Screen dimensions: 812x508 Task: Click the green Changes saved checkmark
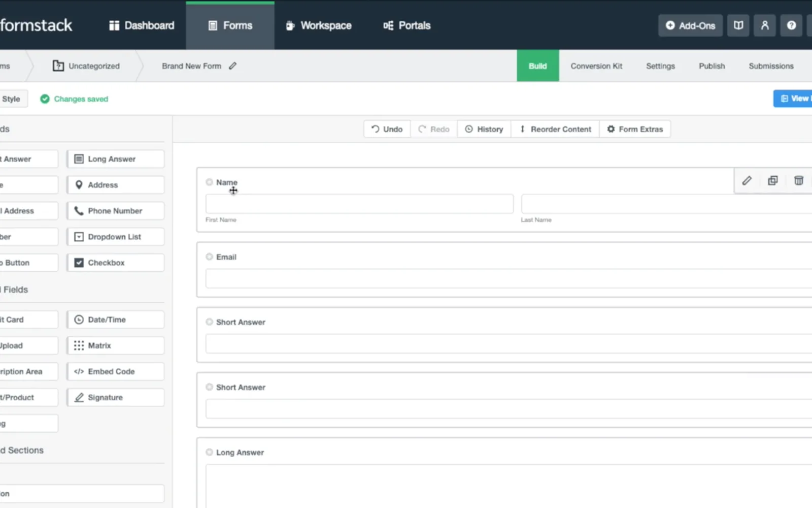coord(45,99)
